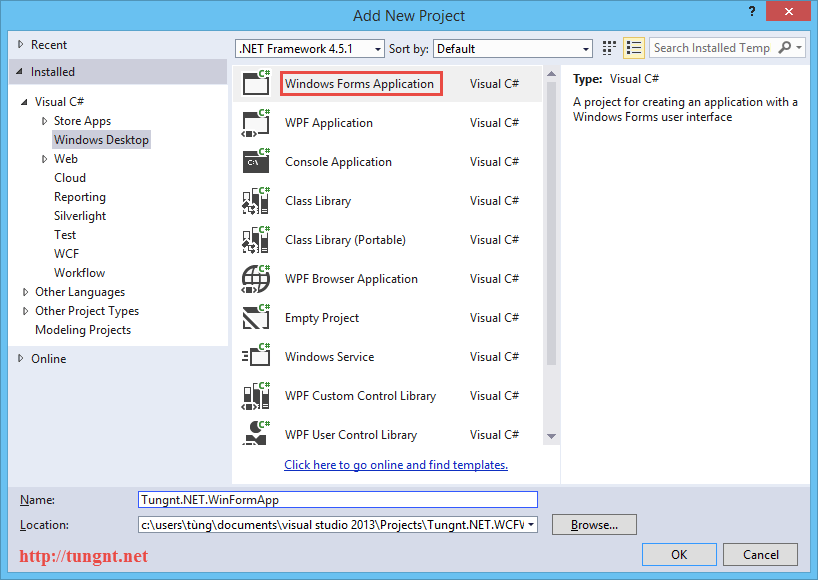
Task: Select Empty Project template name
Action: (x=322, y=318)
